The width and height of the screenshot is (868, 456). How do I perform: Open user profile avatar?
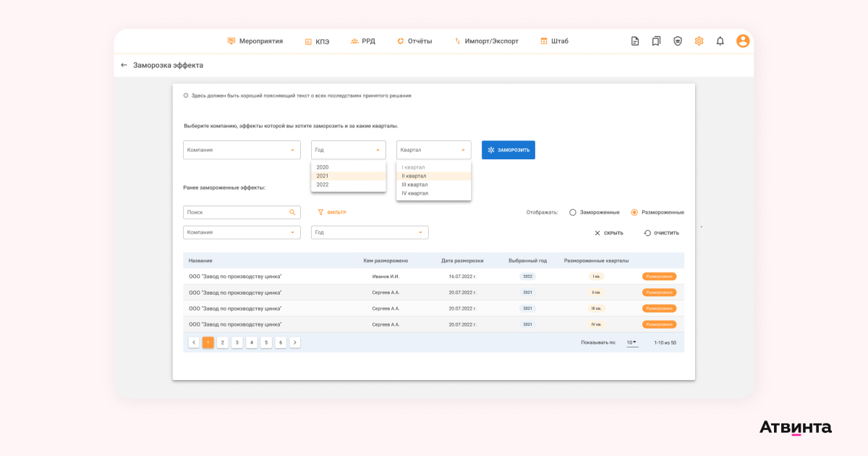point(743,41)
